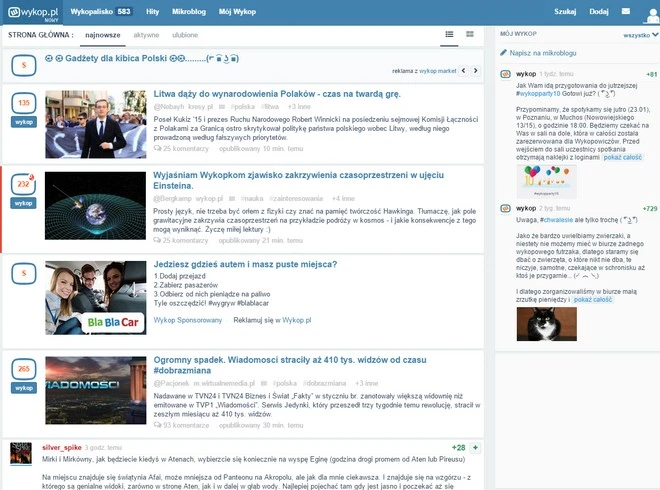Click the pencil icon to write on the microblog
This screenshot has height=490, width=660.
click(x=504, y=51)
